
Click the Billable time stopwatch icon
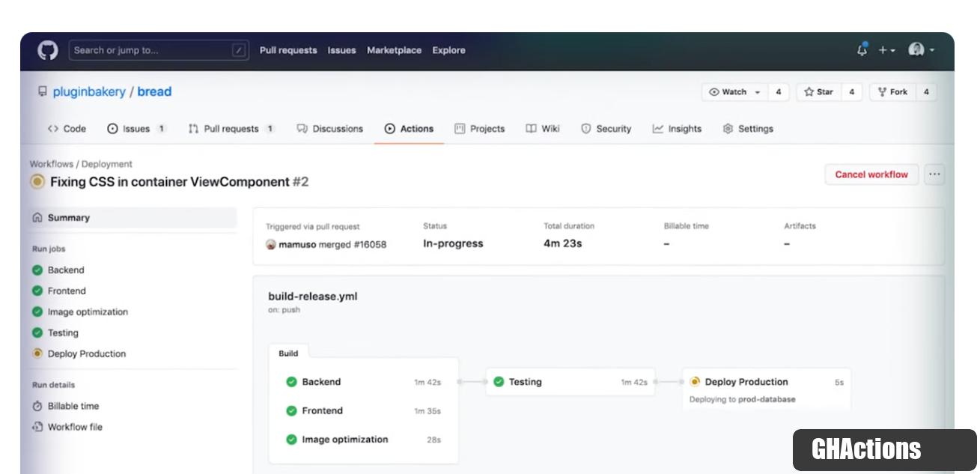click(37, 407)
